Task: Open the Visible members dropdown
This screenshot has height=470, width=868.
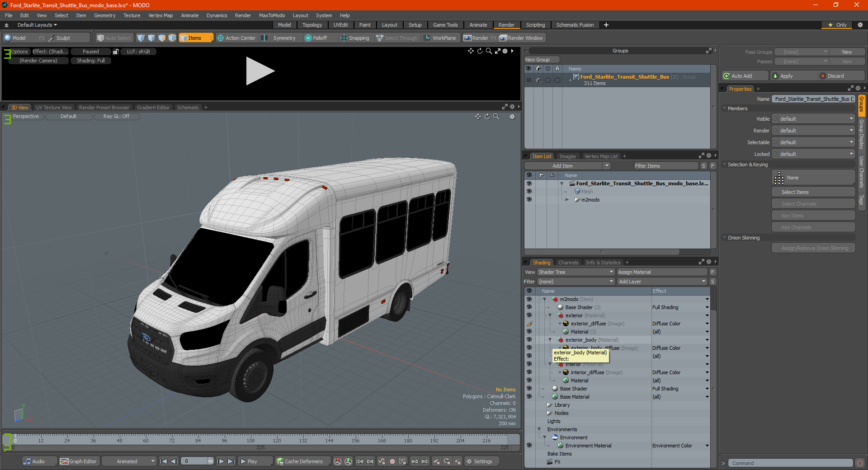Action: point(814,119)
